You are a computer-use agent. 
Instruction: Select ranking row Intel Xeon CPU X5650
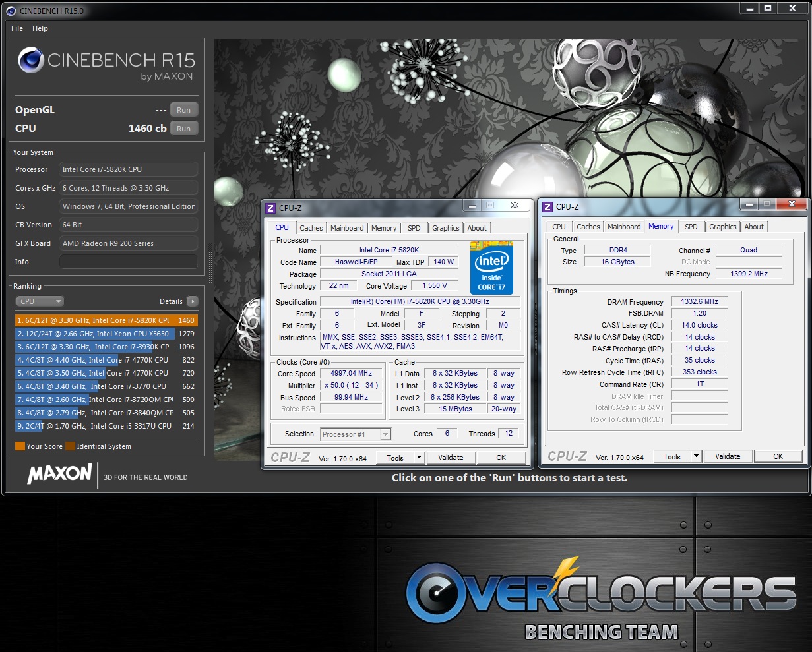[106, 334]
